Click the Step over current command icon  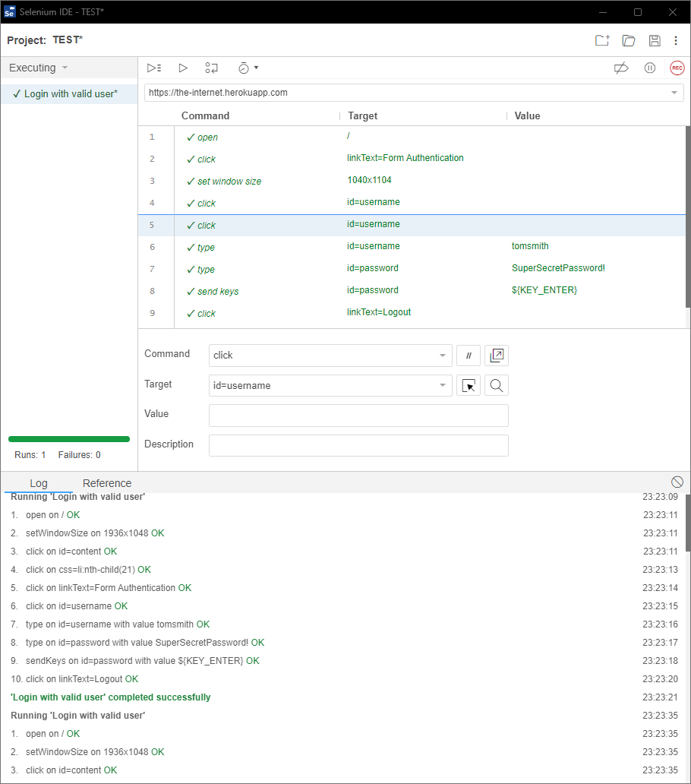point(211,68)
